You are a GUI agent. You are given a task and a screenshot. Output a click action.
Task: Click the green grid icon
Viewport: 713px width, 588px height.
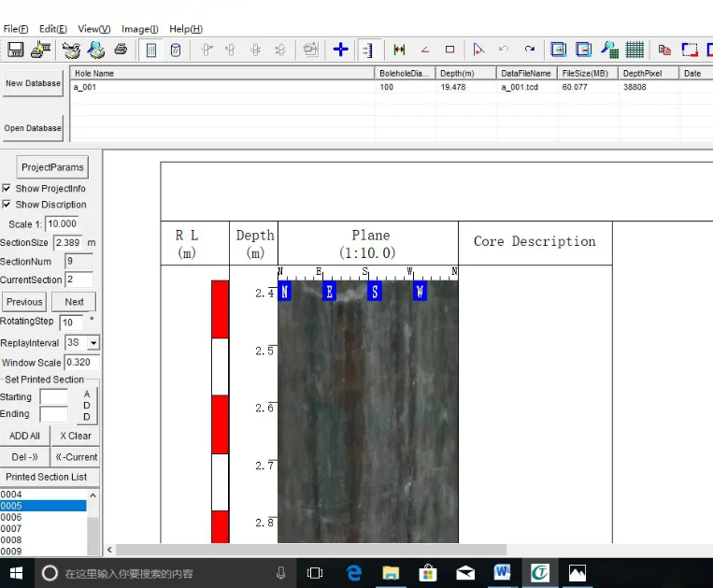pyautogui.click(x=635, y=50)
